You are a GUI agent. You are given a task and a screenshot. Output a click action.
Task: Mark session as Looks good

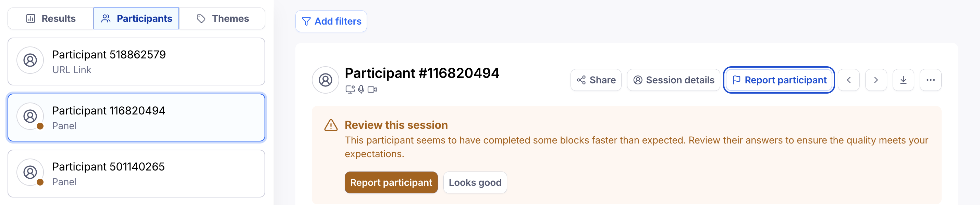pyautogui.click(x=475, y=182)
